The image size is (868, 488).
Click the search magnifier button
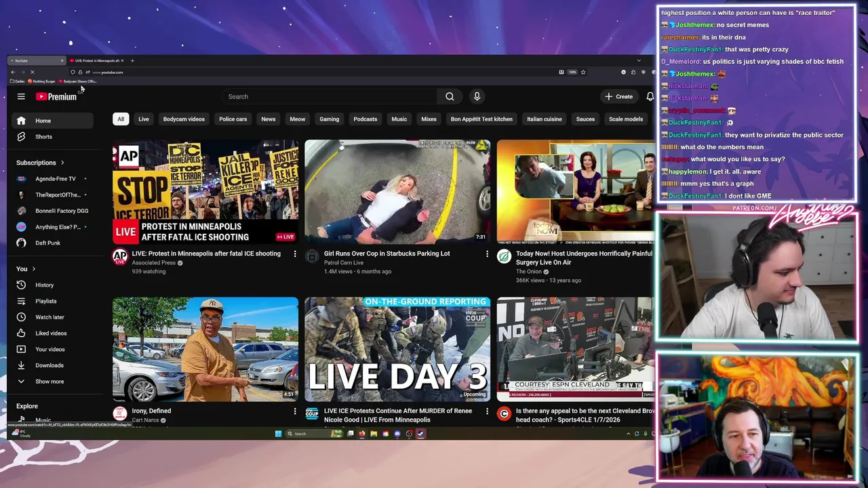click(450, 97)
